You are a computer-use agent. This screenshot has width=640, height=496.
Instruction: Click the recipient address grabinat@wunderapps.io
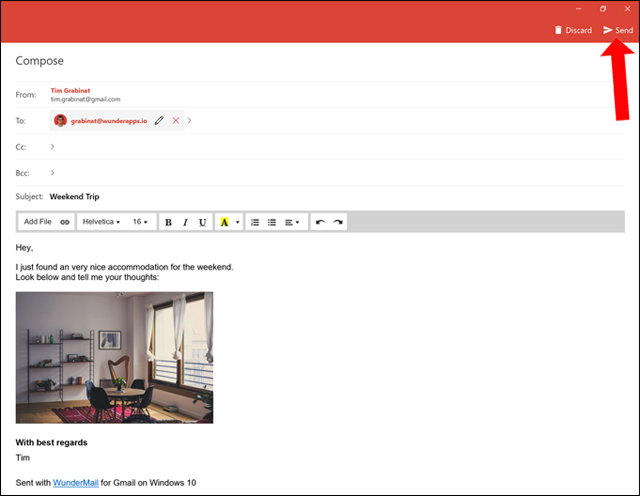pos(109,121)
